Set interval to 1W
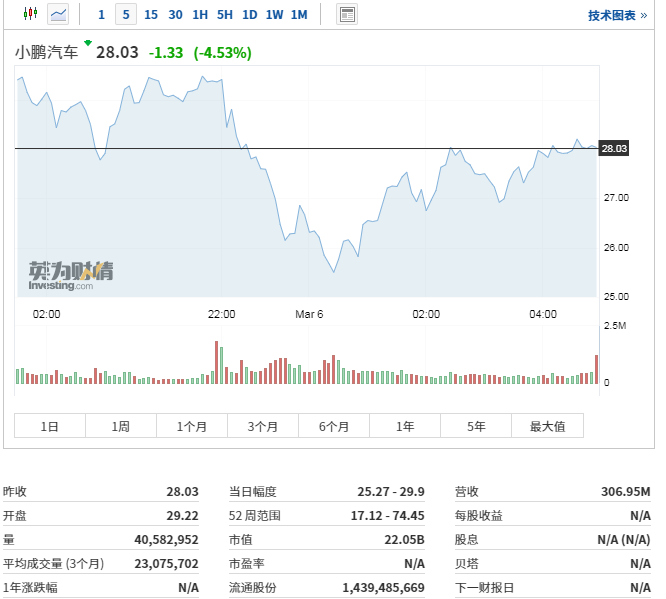The width and height of the screenshot is (666, 599). (x=274, y=15)
